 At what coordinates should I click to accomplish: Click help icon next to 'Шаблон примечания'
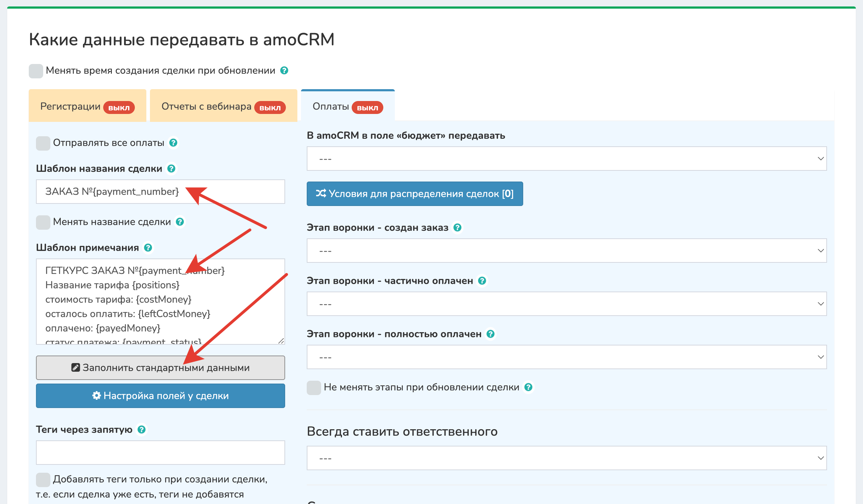point(148,248)
